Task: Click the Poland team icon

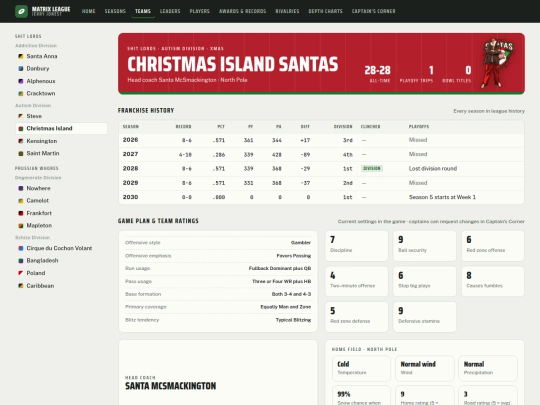Action: click(21, 273)
